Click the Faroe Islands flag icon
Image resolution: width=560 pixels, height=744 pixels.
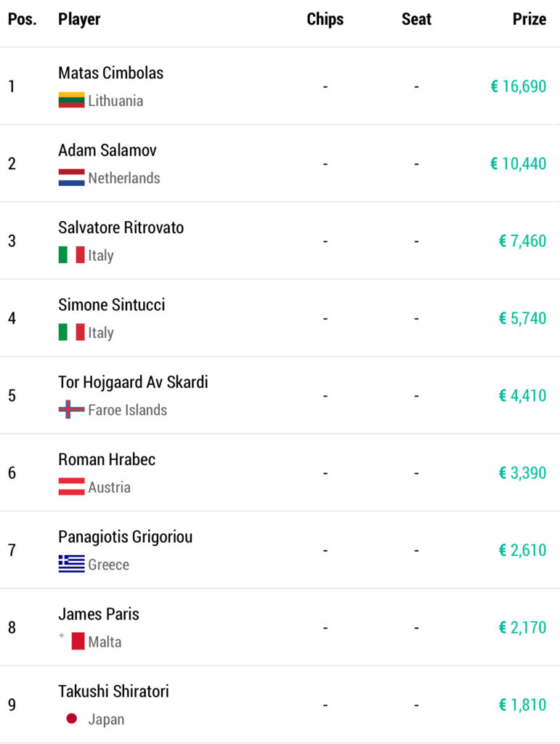coord(71,410)
